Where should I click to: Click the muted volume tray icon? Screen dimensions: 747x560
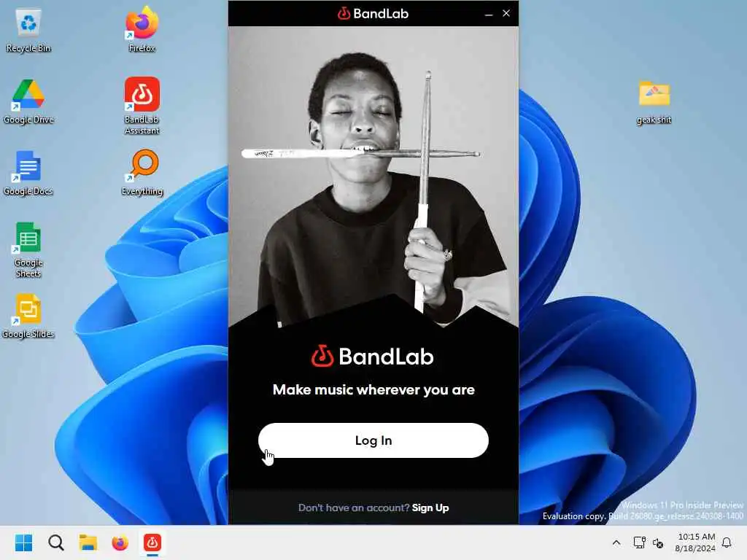pos(658,542)
